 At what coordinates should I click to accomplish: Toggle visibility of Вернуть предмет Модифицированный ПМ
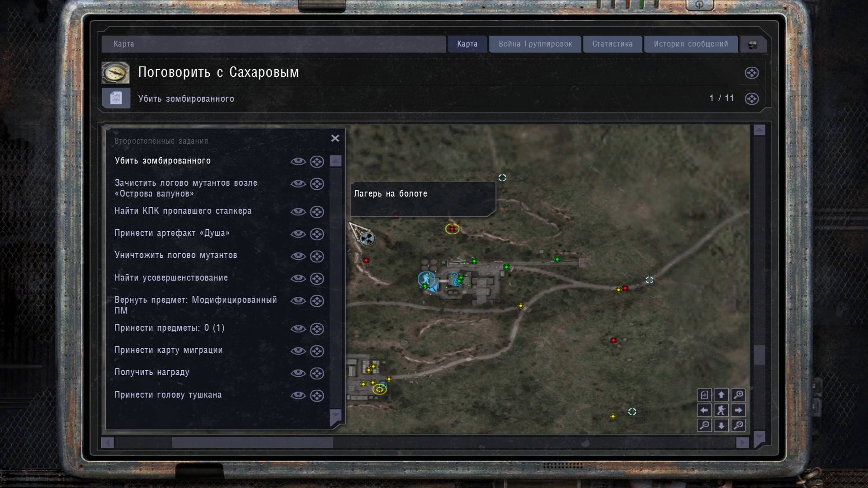pyautogui.click(x=298, y=300)
